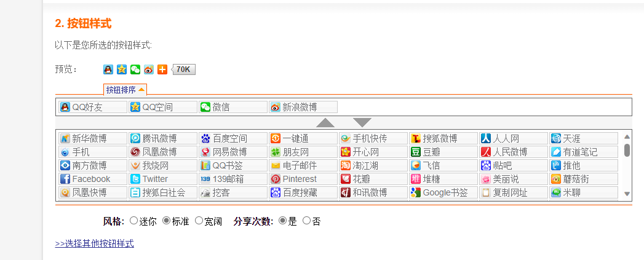
Task: Choose 搜狐白社会 from the list
Action: (x=163, y=192)
